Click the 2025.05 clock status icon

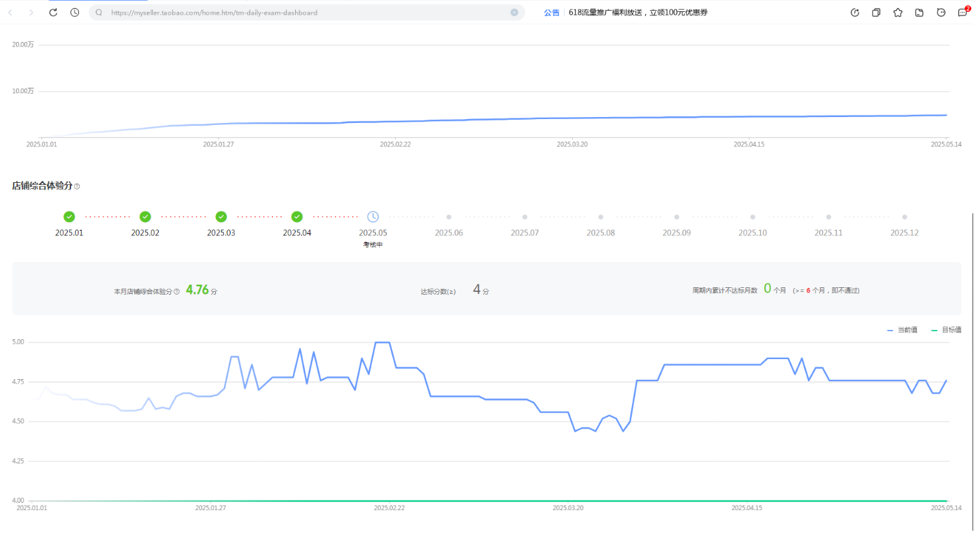tap(373, 217)
